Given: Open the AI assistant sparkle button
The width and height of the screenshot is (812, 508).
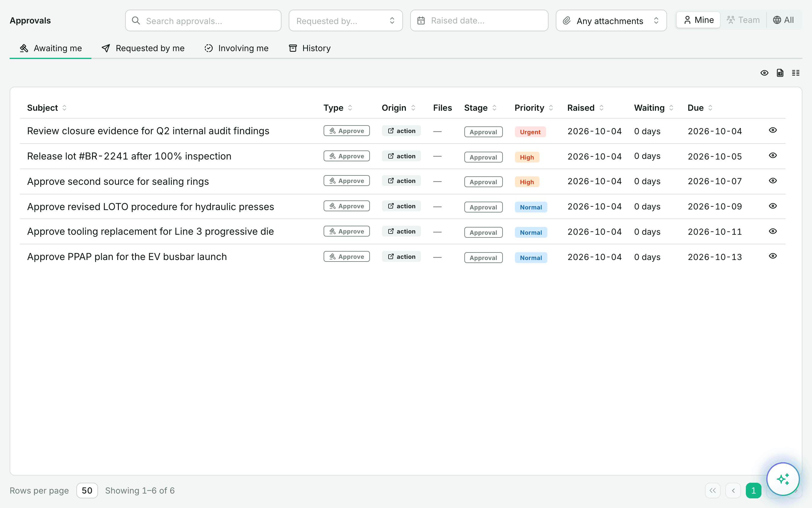Looking at the screenshot, I should 783,479.
